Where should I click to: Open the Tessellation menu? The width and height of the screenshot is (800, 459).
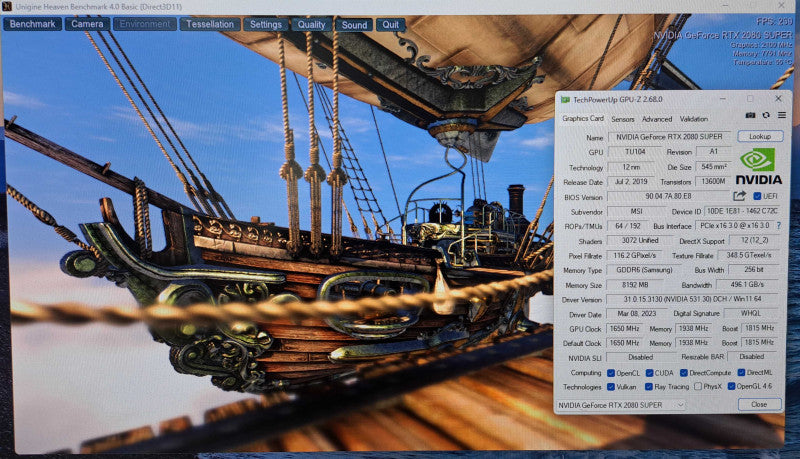[210, 24]
